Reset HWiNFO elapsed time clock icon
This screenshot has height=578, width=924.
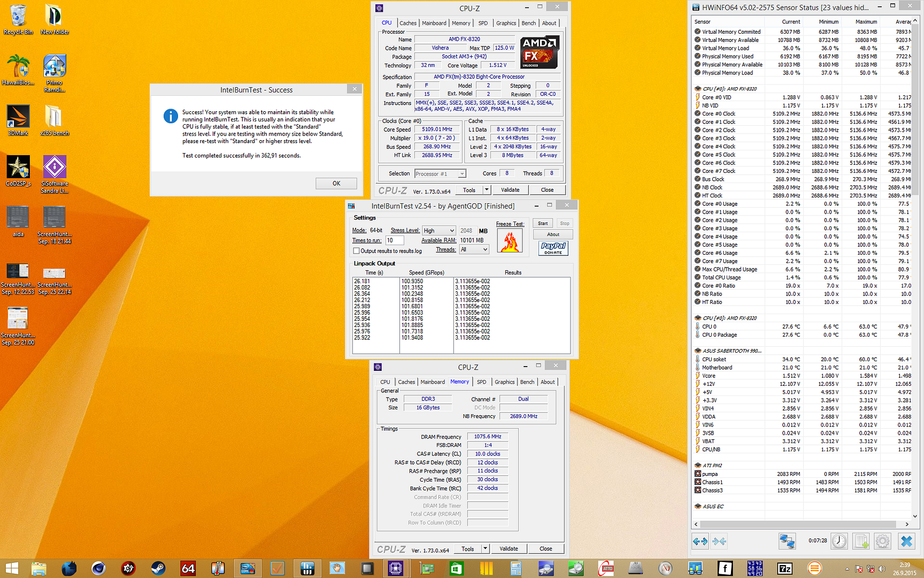pyautogui.click(x=839, y=542)
